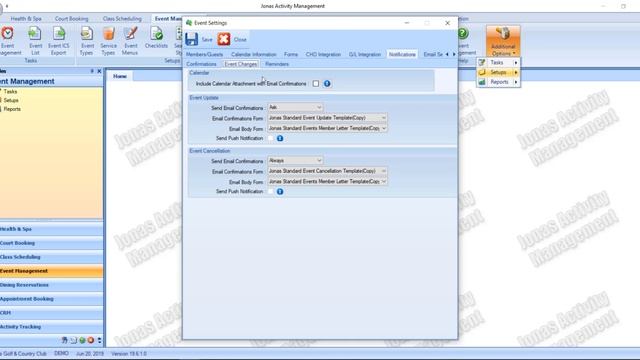Open the Confirmations sub-tab

click(x=201, y=64)
